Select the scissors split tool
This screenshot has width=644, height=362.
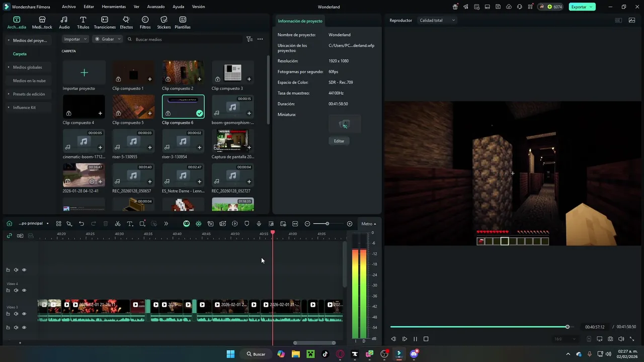point(118,224)
